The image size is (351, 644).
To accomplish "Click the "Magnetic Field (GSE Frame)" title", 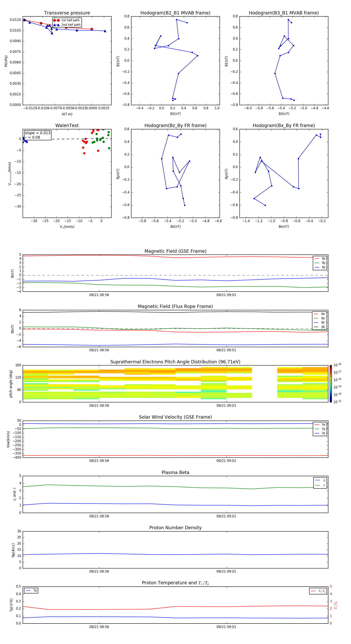I will point(175,251).
